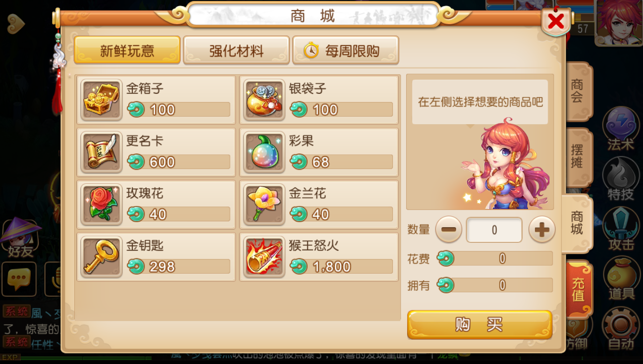This screenshot has width=643, height=364.
Task: Open the 每周限购 weekly limit tab
Action: coord(345,50)
